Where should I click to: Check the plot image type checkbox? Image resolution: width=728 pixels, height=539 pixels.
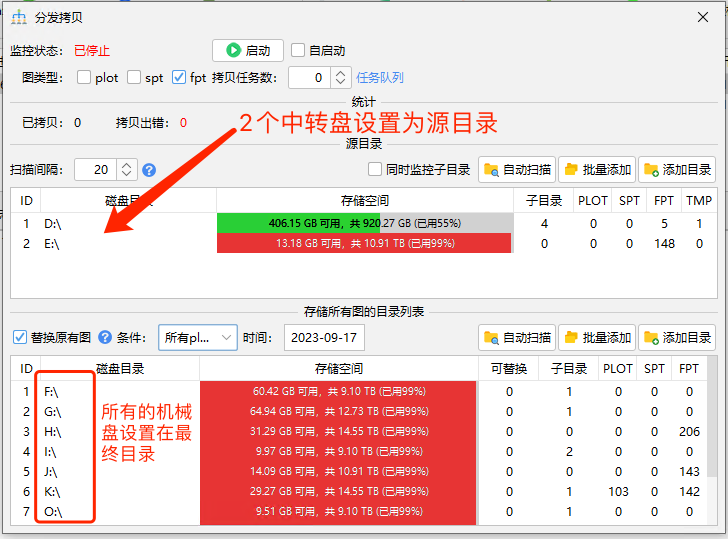point(84,77)
